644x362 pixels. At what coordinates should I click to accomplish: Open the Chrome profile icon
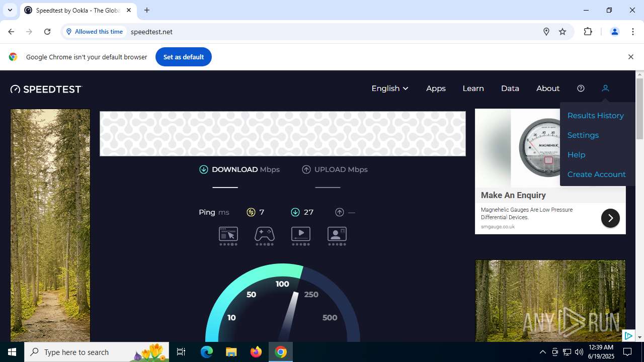[x=614, y=32]
